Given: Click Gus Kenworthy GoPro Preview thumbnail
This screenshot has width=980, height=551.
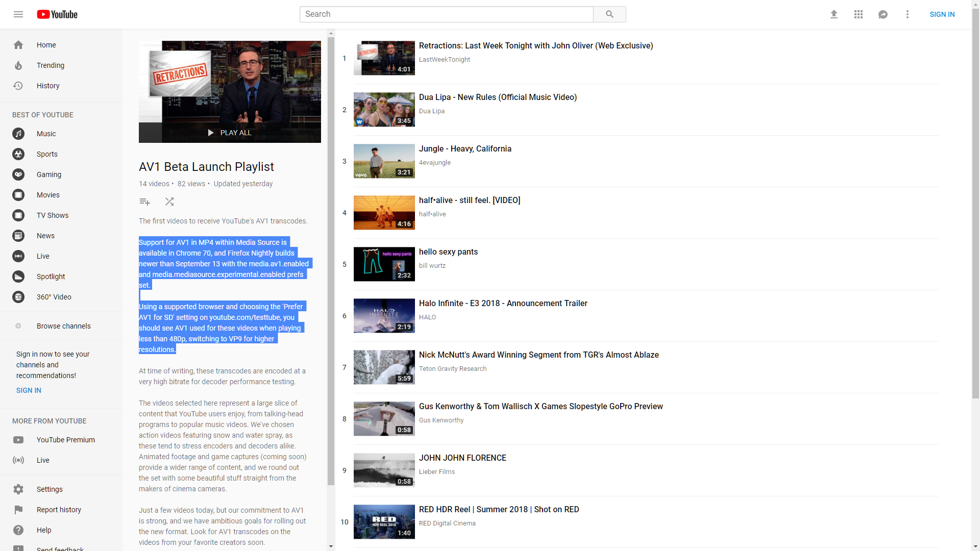Looking at the screenshot, I should pos(384,419).
